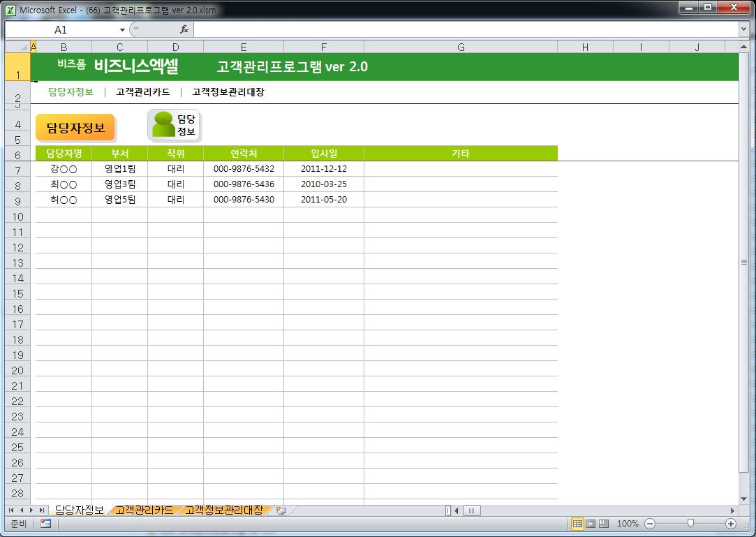The height and width of the screenshot is (537, 756).
Task: Switch to Page Layout view
Action: tap(591, 524)
